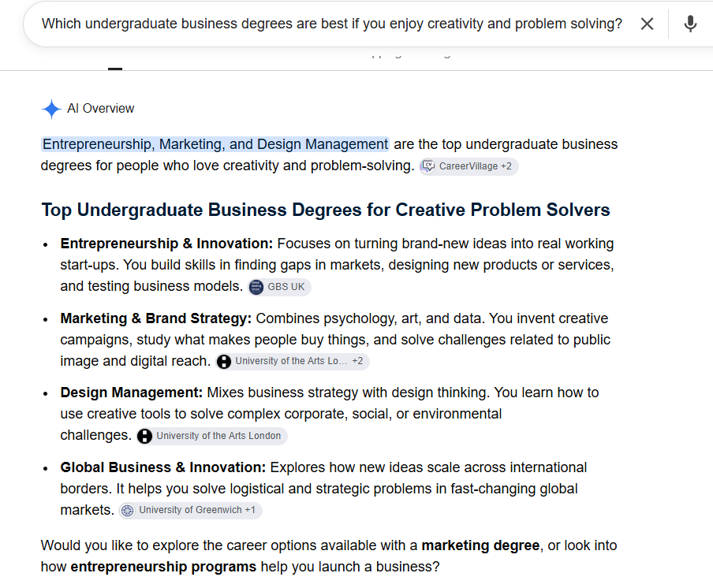
Task: Clear the search query with X icon
Action: pyautogui.click(x=647, y=24)
